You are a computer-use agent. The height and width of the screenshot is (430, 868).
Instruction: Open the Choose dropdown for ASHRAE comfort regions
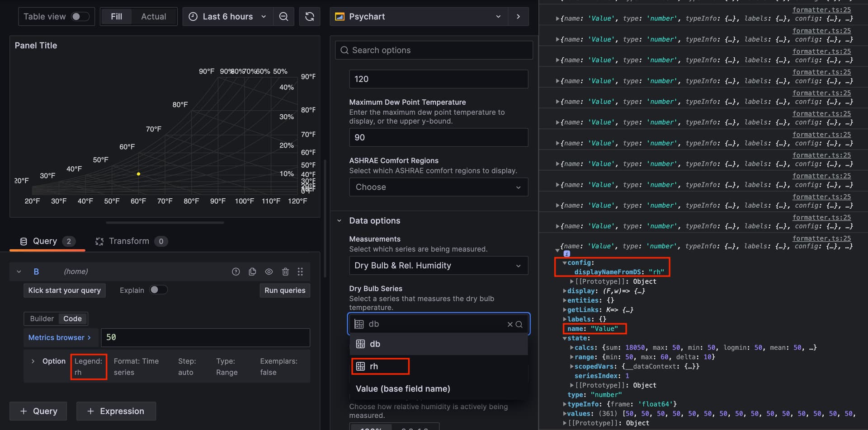tap(438, 187)
